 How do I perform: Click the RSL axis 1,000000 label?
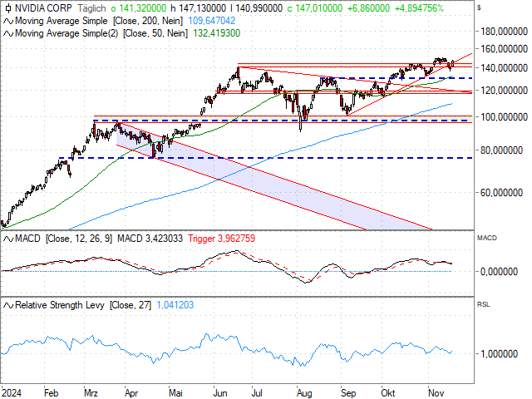499,354
